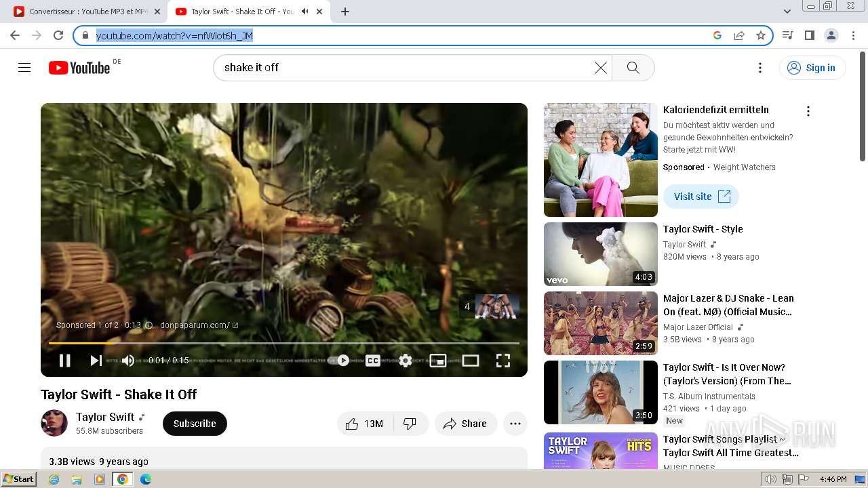Toggle closed captions
This screenshot has width=868, height=488.
(x=372, y=361)
